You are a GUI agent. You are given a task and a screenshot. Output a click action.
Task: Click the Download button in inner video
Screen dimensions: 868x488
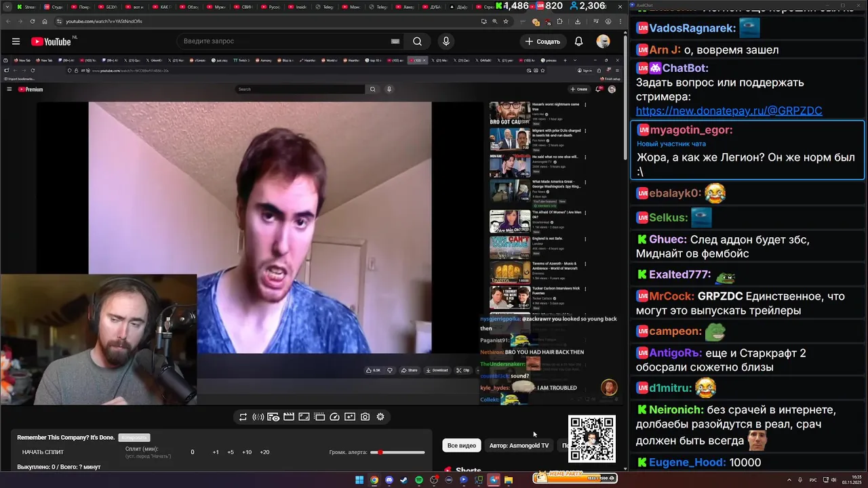pyautogui.click(x=437, y=370)
